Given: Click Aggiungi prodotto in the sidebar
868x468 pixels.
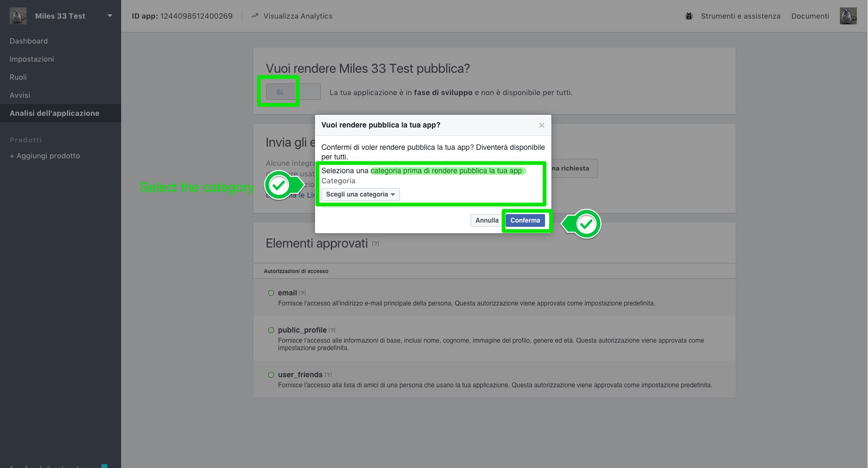Looking at the screenshot, I should (45, 156).
